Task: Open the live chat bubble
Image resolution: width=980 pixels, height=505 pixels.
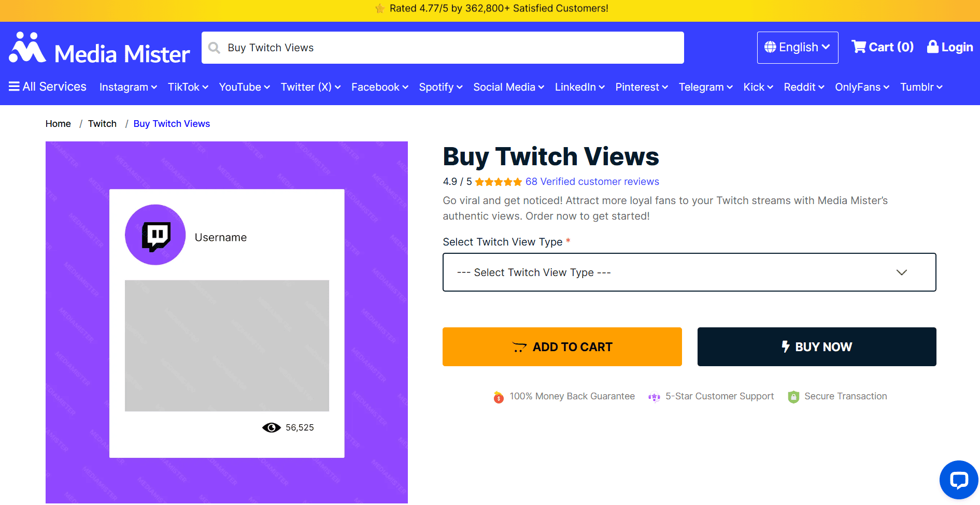Action: pyautogui.click(x=959, y=480)
